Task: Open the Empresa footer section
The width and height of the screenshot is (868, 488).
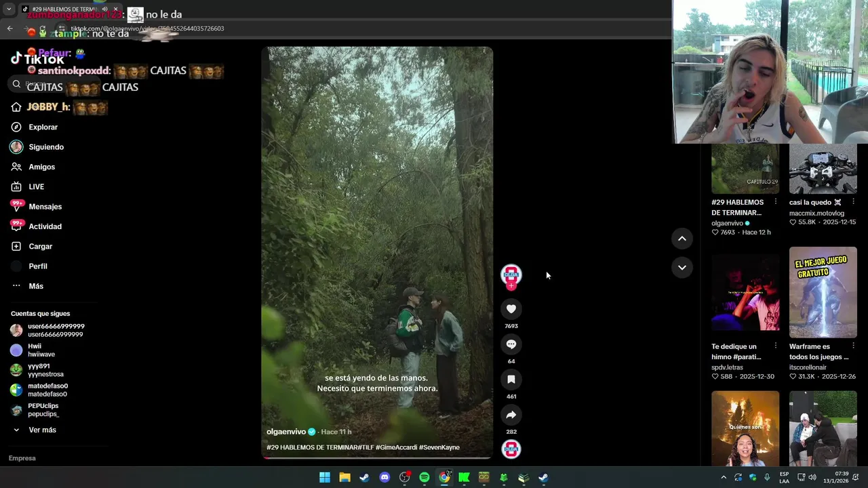Action: pyautogui.click(x=22, y=458)
